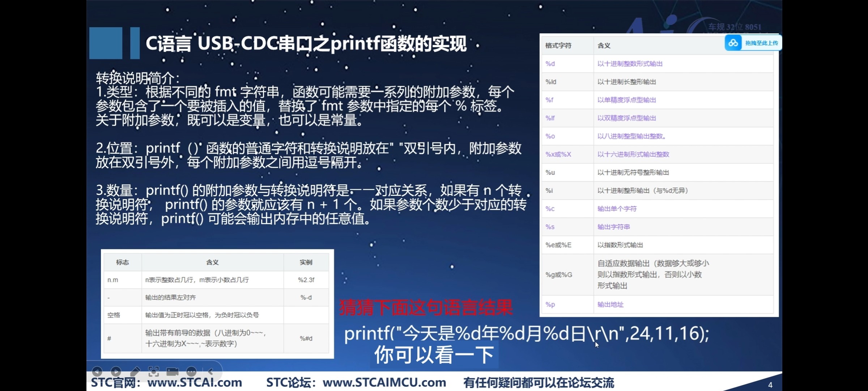This screenshot has width=868, height=391.
Task: Collapse the slideshow toolbar via chevron
Action: click(x=209, y=371)
